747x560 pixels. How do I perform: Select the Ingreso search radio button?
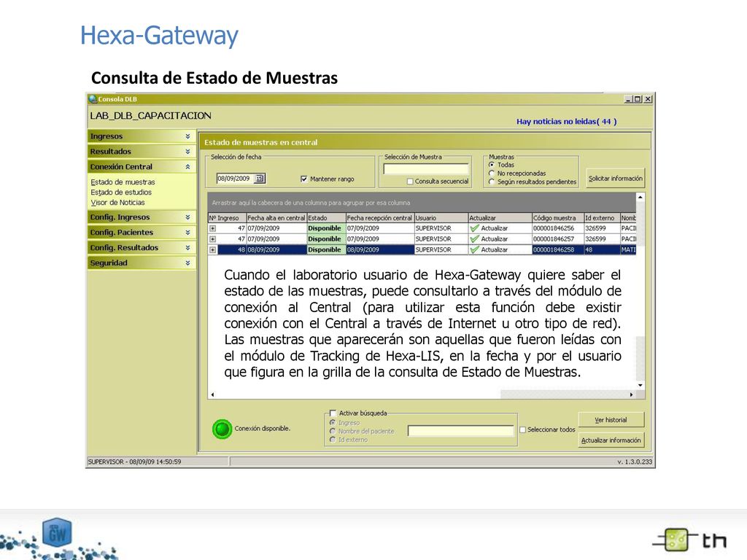pos(333,423)
